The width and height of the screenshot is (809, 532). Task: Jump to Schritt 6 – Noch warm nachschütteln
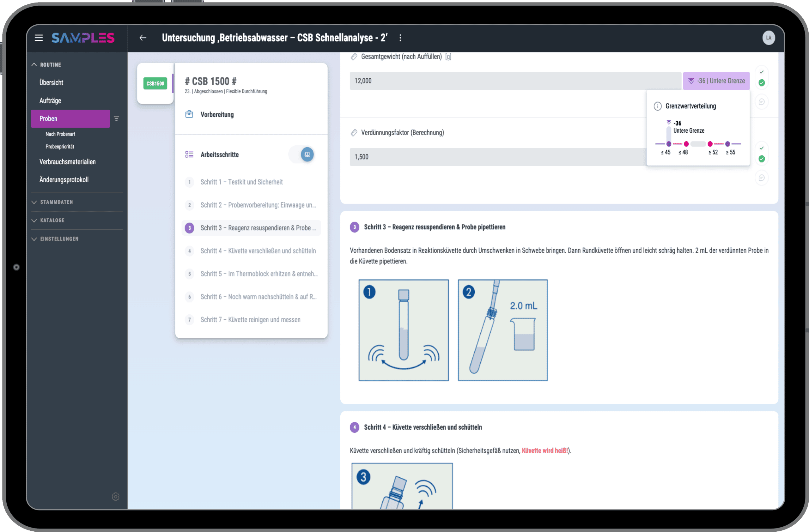tap(251, 297)
